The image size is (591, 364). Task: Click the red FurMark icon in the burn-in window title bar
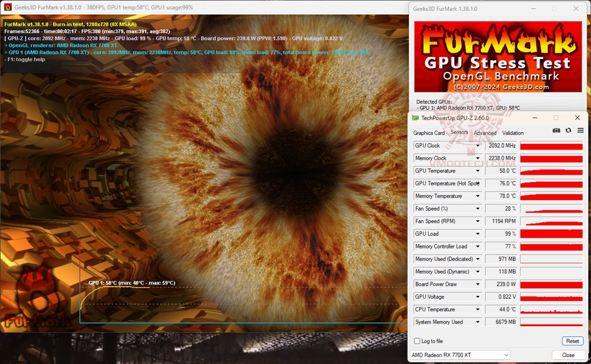5,8
